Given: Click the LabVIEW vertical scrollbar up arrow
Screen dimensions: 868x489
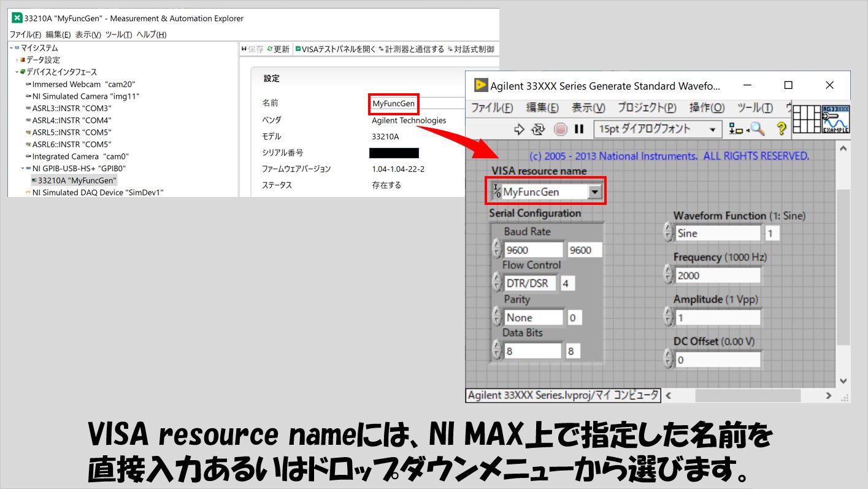Looking at the screenshot, I should click(843, 149).
